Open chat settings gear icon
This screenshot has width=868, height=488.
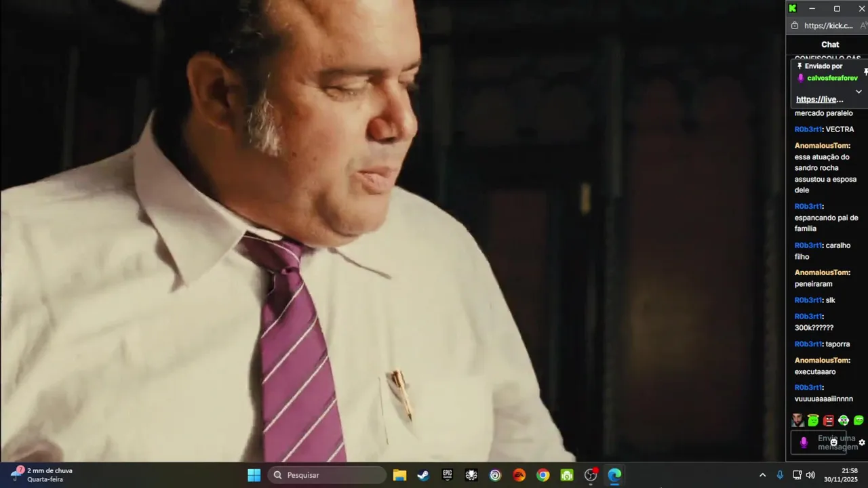[862, 443]
